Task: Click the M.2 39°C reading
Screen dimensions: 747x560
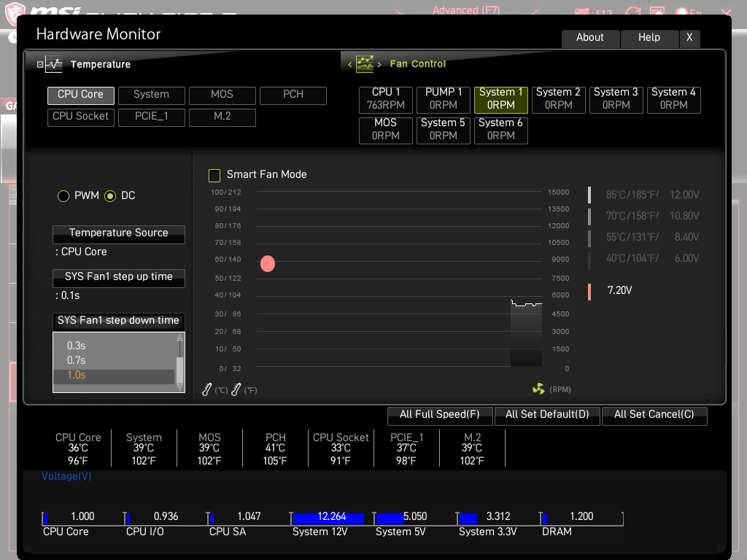Action: point(472,448)
